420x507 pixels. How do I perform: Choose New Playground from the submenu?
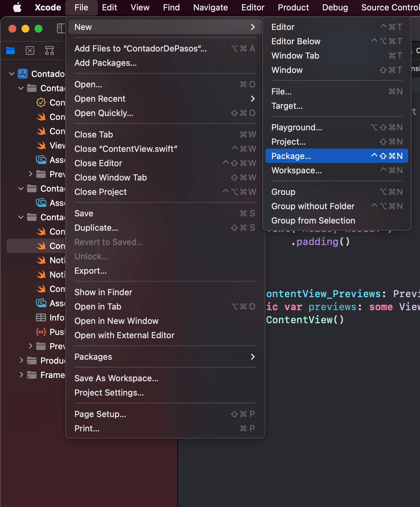coord(337,127)
